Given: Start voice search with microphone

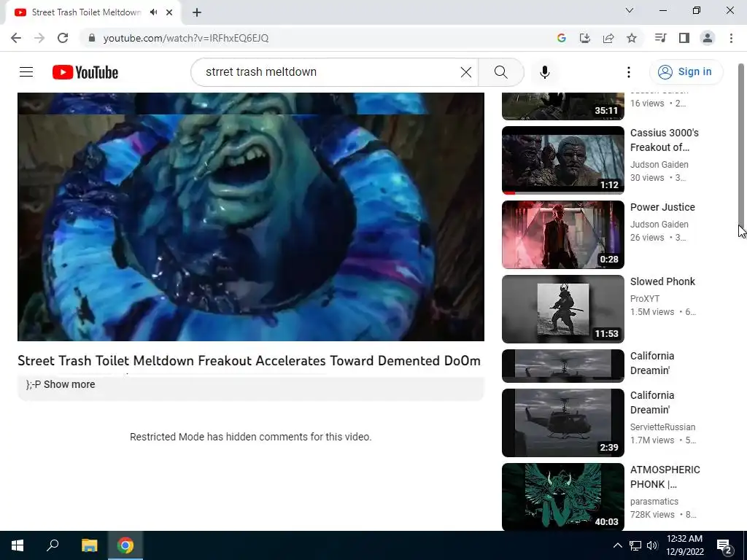Looking at the screenshot, I should (544, 72).
